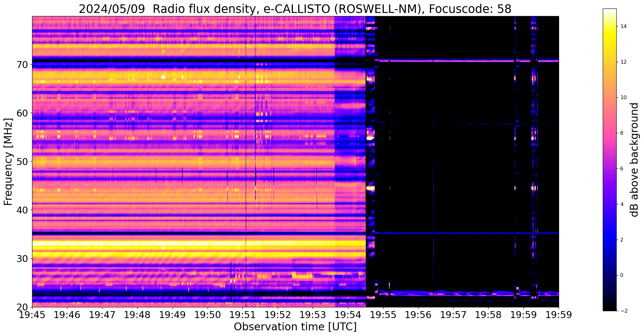Click the 20 MHz frequency tick label
Screen dimensions: 644x336
pyautogui.click(x=23, y=307)
